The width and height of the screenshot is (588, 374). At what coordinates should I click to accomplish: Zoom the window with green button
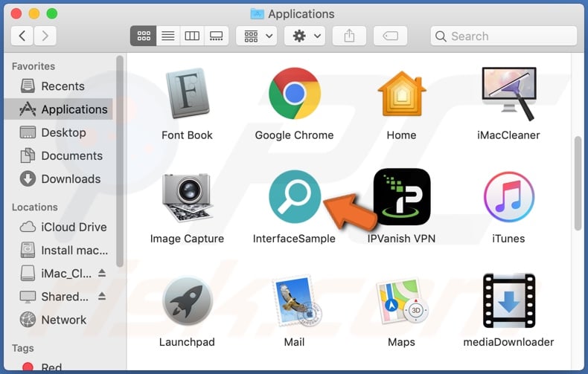point(52,14)
